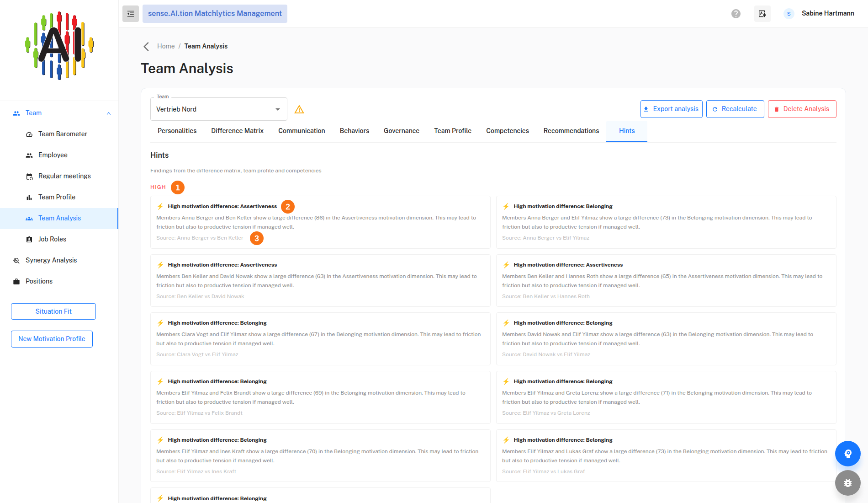This screenshot has height=503, width=868.
Task: Click the sense.AI.tion Matchlytics Management title
Action: [x=215, y=14]
